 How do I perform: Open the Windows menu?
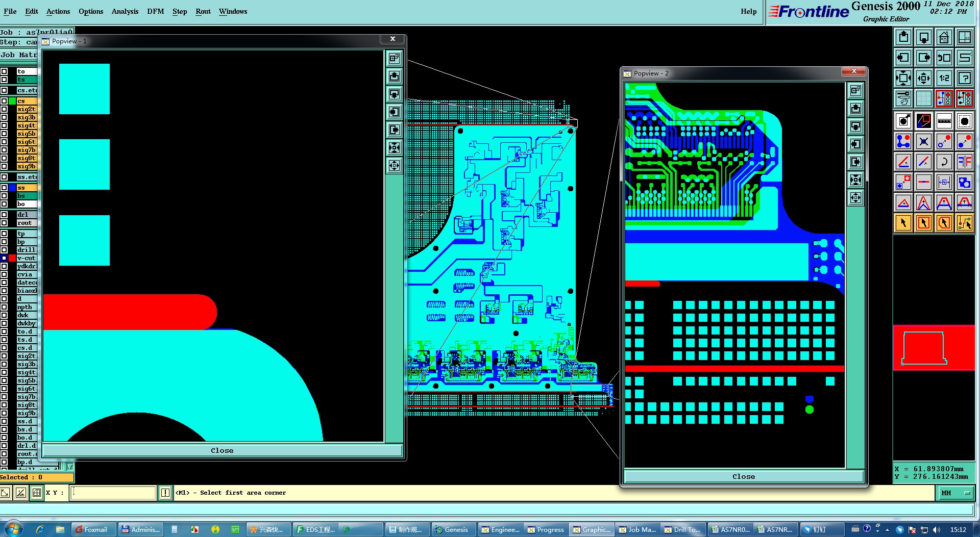point(233,11)
